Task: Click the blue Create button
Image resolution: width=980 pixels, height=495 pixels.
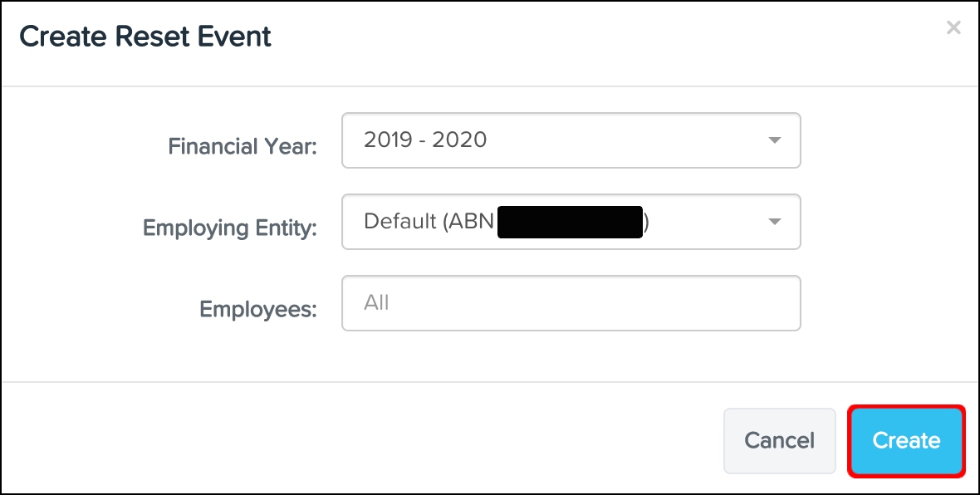Action: tap(906, 441)
